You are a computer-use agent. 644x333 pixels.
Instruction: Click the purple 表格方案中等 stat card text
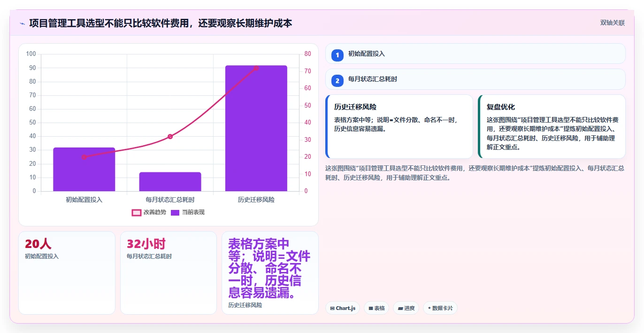(x=269, y=269)
